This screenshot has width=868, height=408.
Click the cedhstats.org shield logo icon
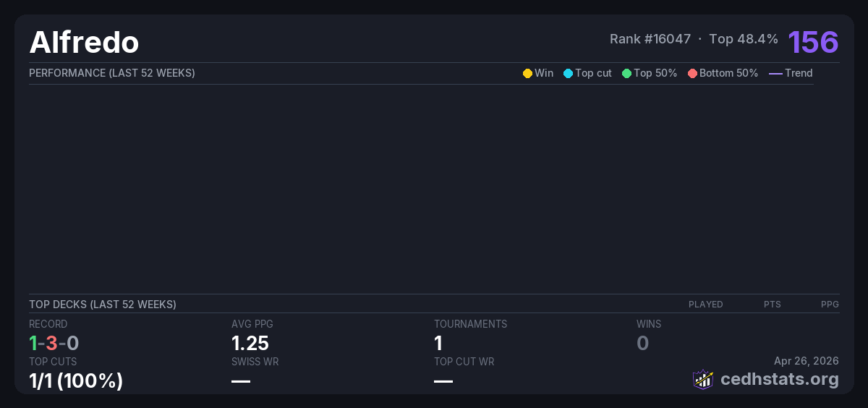tap(703, 379)
